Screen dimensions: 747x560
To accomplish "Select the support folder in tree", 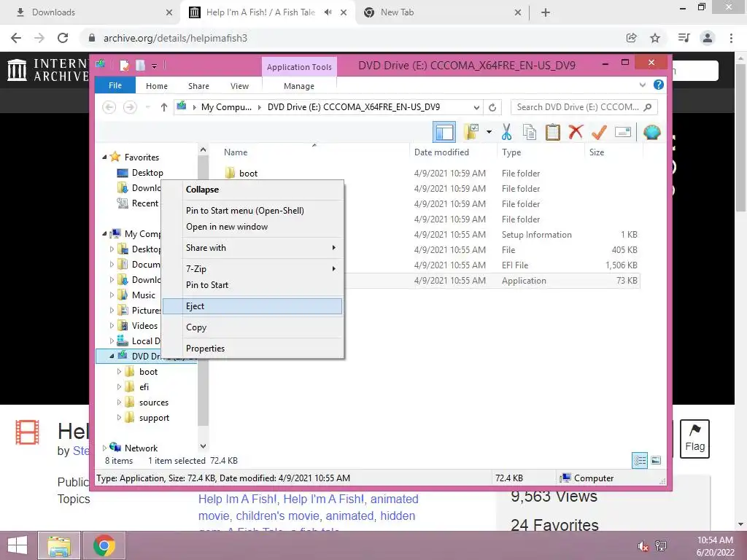I will pyautogui.click(x=154, y=418).
